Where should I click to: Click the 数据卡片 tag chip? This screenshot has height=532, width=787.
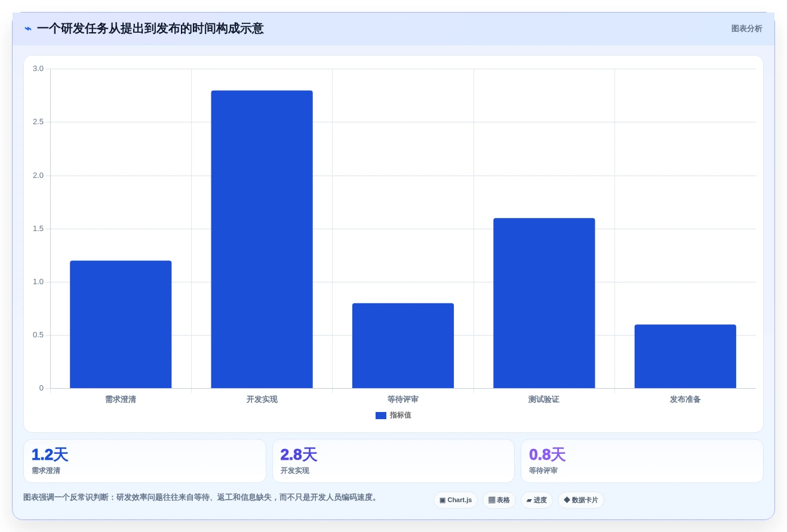coord(581,500)
